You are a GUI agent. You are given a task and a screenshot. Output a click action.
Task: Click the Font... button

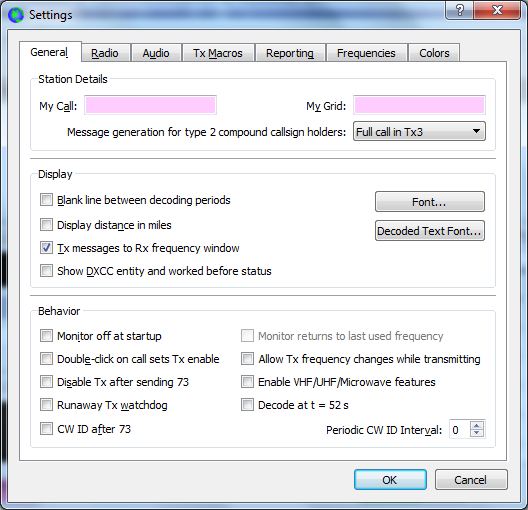click(430, 202)
